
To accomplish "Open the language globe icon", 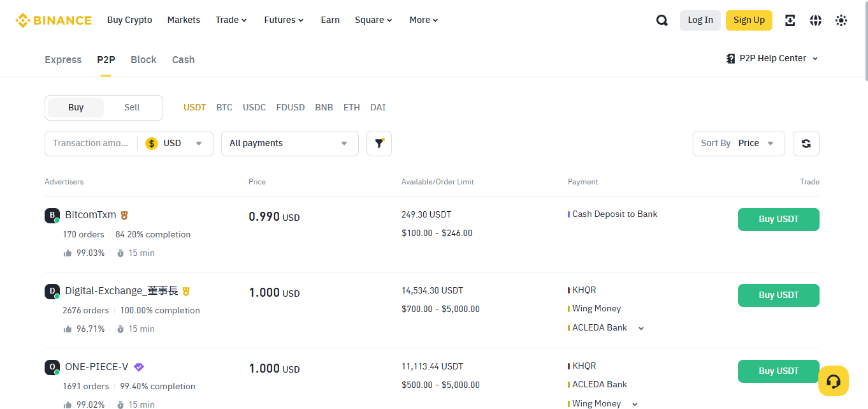I will tap(816, 20).
